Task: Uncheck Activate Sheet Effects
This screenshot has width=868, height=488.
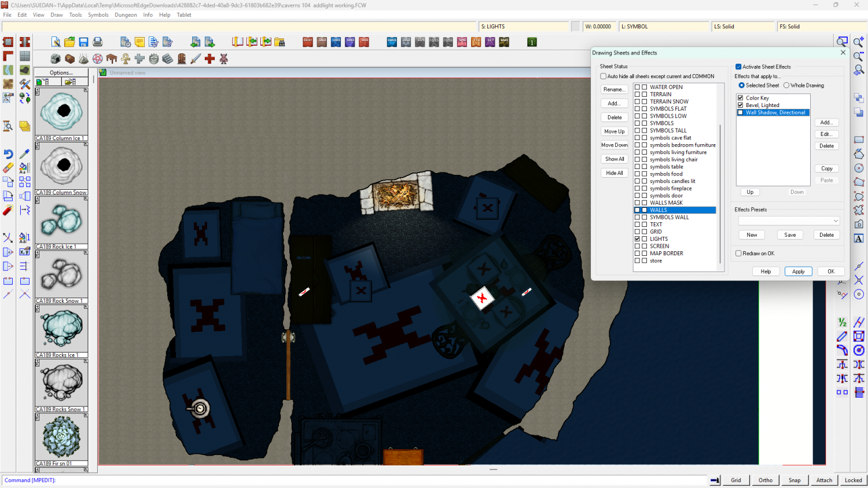Action: click(x=738, y=67)
